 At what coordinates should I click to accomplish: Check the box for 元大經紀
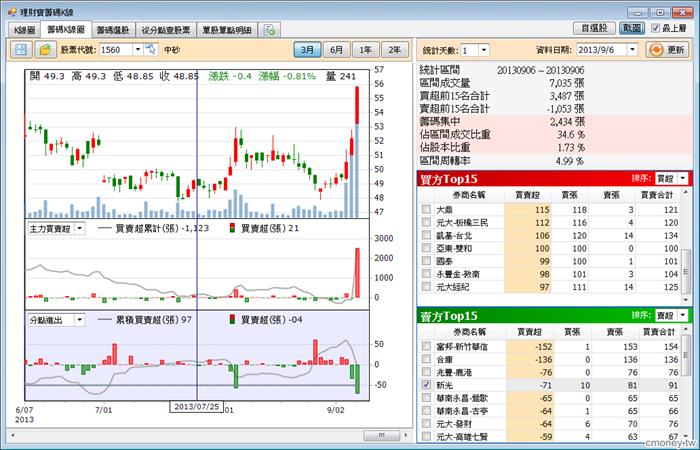click(426, 287)
